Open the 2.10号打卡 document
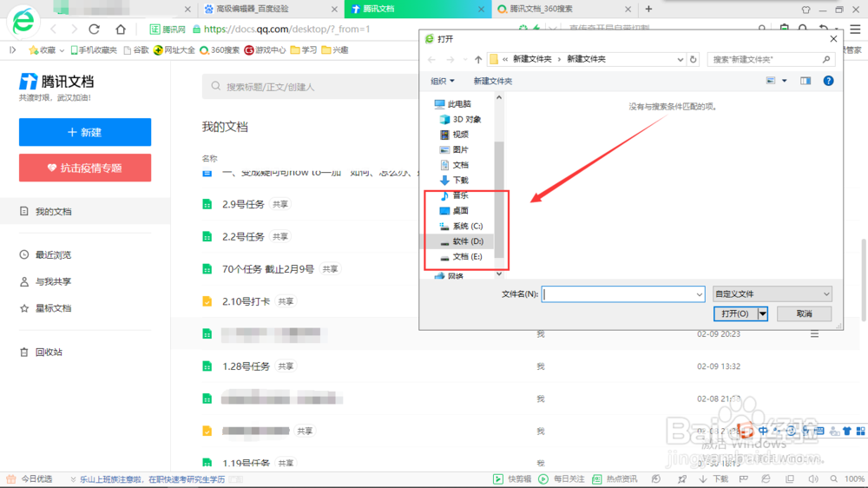The image size is (868, 488). tap(246, 301)
